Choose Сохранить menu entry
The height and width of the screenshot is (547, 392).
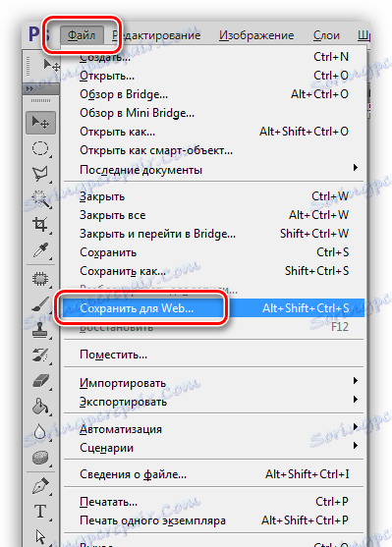(x=213, y=252)
